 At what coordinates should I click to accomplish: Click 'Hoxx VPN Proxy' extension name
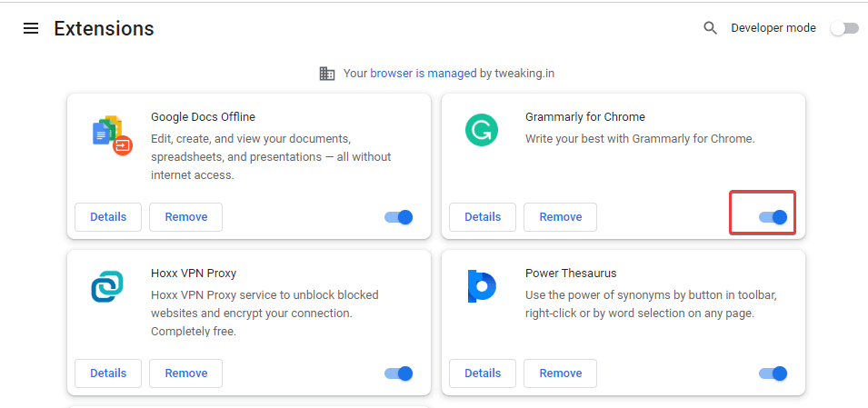(x=194, y=273)
